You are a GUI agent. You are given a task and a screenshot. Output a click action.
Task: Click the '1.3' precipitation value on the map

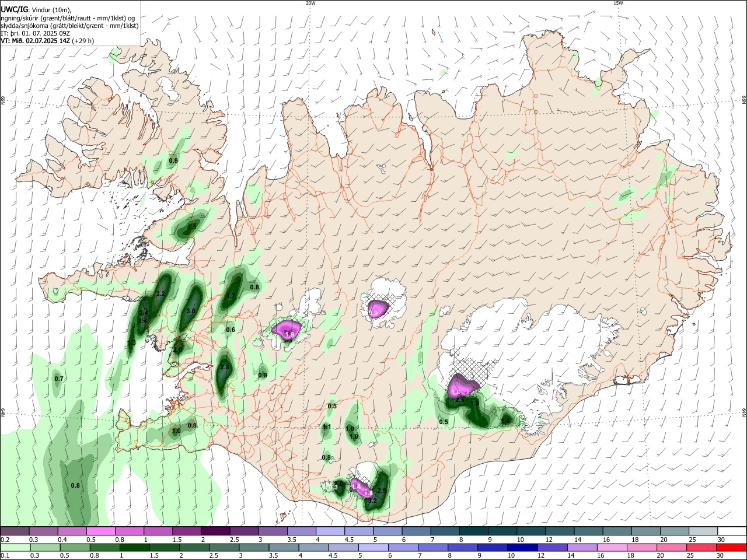point(131,342)
